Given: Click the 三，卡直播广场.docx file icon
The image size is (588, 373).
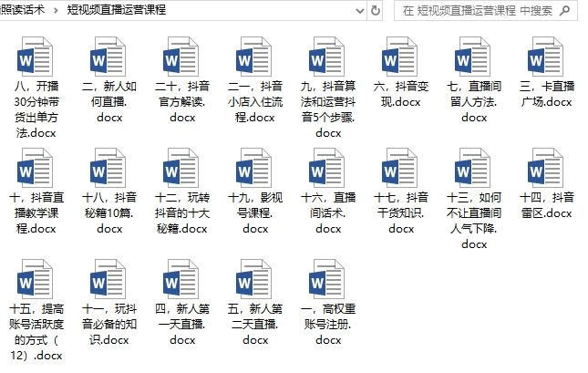Looking at the screenshot, I should (547, 60).
